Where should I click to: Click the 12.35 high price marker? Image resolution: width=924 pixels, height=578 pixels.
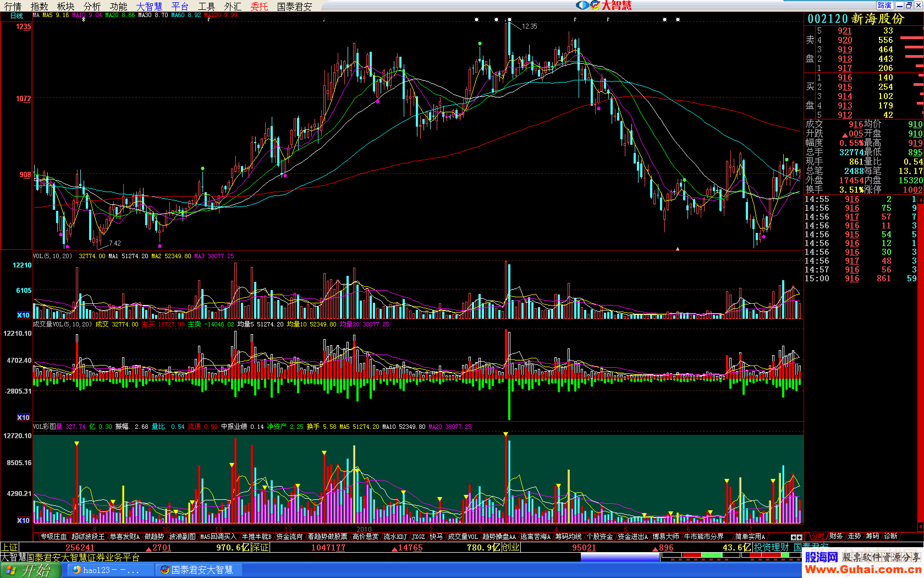click(529, 26)
